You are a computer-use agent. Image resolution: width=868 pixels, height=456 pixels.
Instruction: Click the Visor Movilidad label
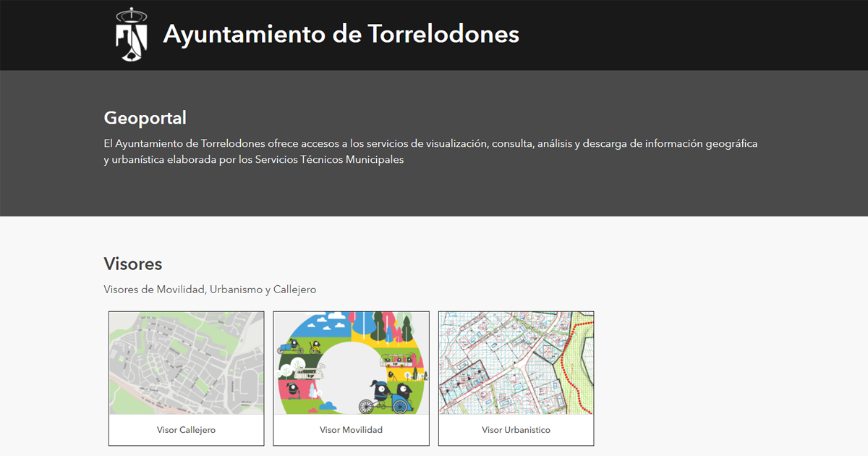(x=351, y=430)
